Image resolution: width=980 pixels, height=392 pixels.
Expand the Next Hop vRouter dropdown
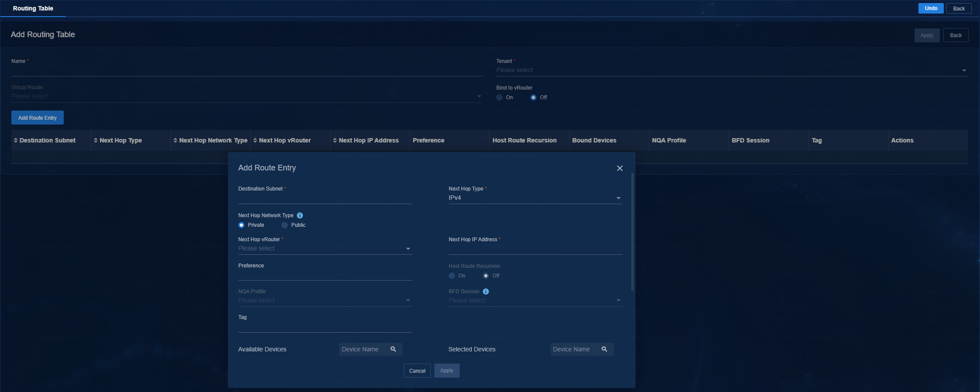point(325,249)
